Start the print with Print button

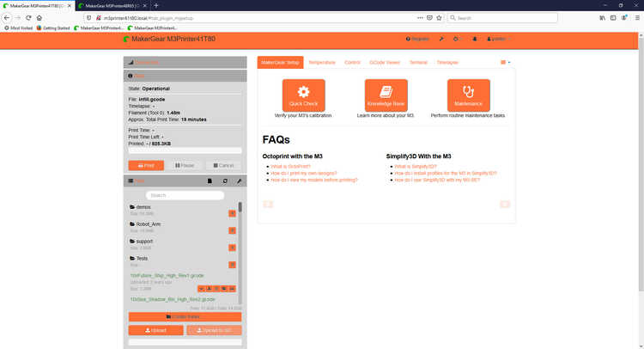pyautogui.click(x=146, y=165)
